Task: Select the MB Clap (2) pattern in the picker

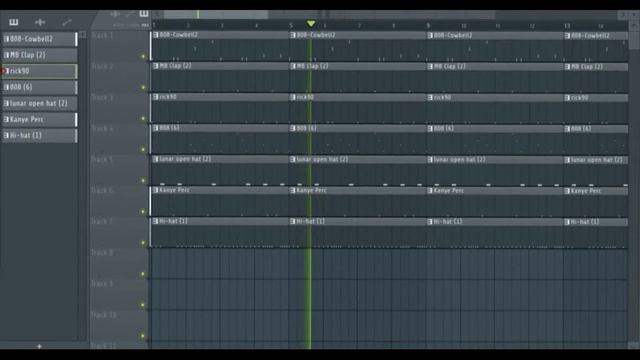Action: (40, 55)
